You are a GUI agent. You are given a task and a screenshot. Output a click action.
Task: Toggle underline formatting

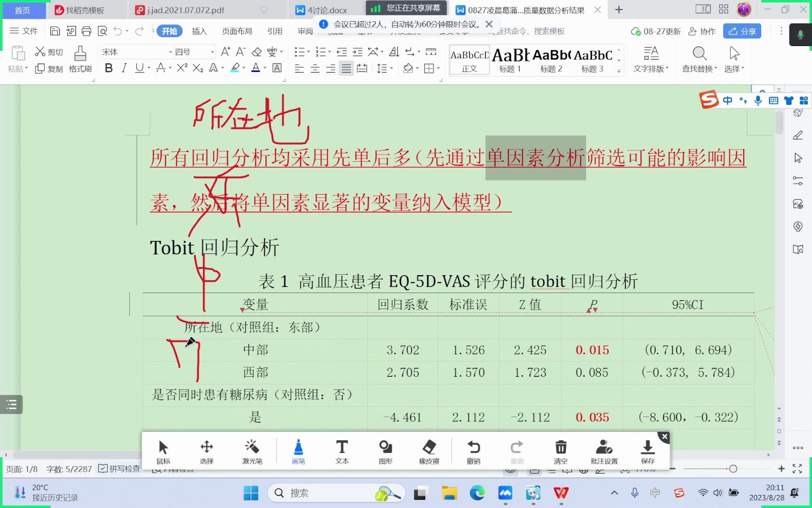[140, 68]
